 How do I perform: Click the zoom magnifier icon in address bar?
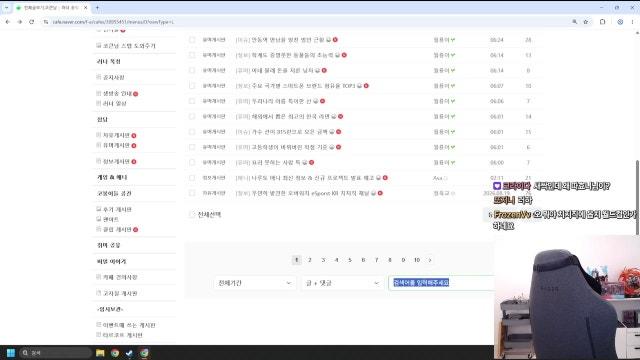[x=574, y=22]
